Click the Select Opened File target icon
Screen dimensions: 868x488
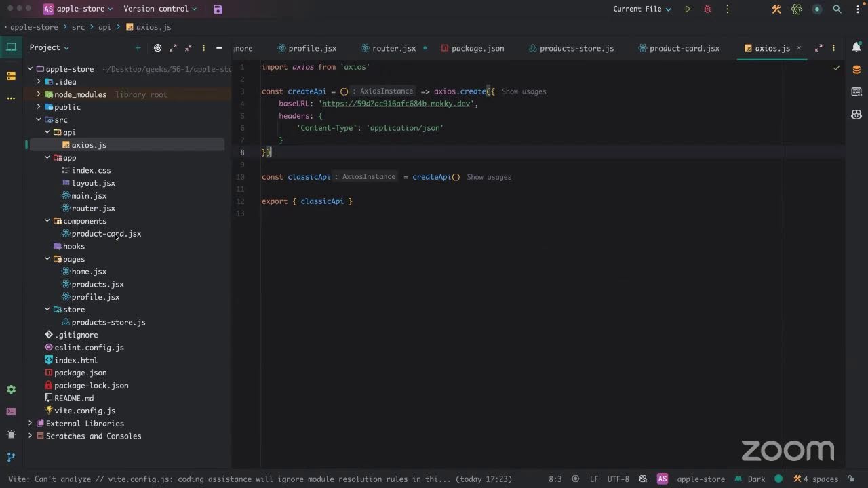[x=157, y=48]
